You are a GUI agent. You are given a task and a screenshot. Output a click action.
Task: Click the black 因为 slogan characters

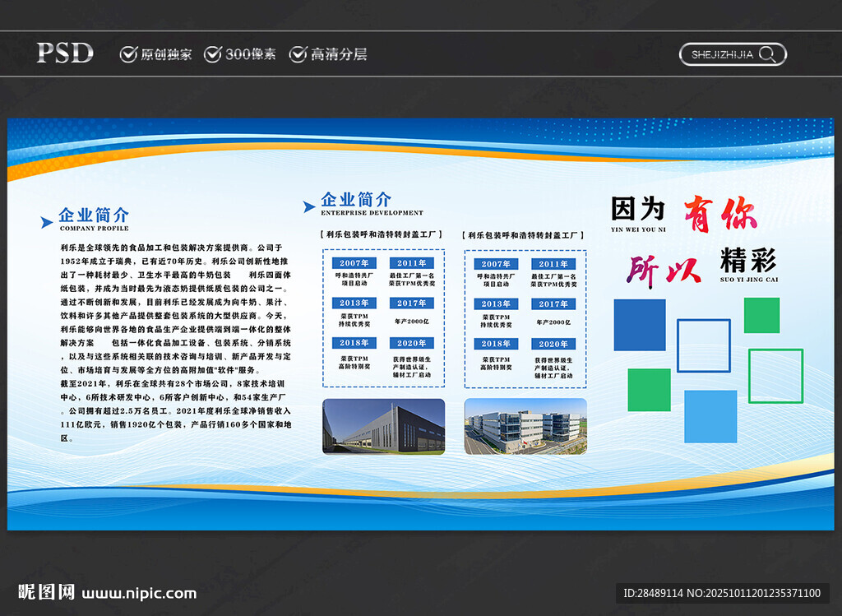(638, 208)
